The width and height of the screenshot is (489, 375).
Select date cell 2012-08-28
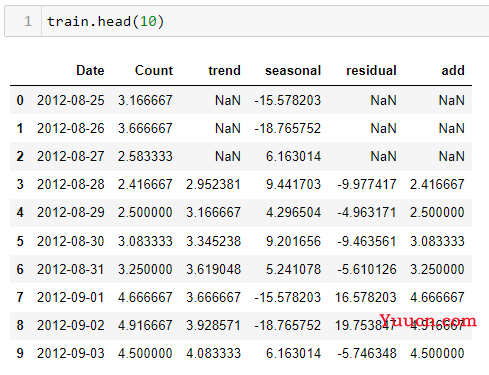pos(71,184)
